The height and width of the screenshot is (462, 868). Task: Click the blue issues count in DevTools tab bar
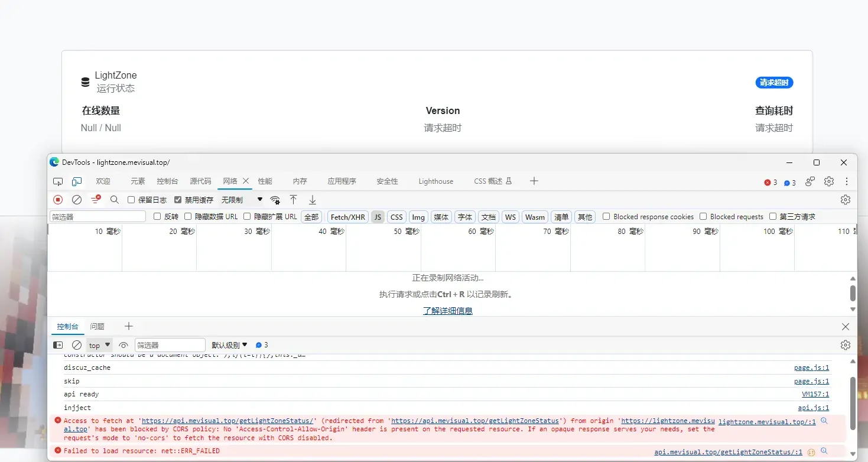tap(790, 183)
